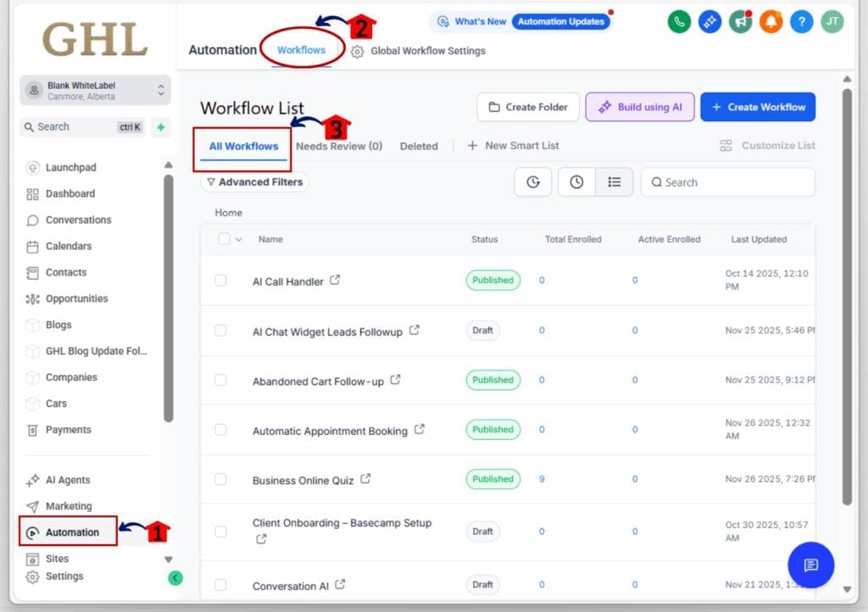868x612 pixels.
Task: Open AI Call Handler external link icon
Action: (x=335, y=280)
